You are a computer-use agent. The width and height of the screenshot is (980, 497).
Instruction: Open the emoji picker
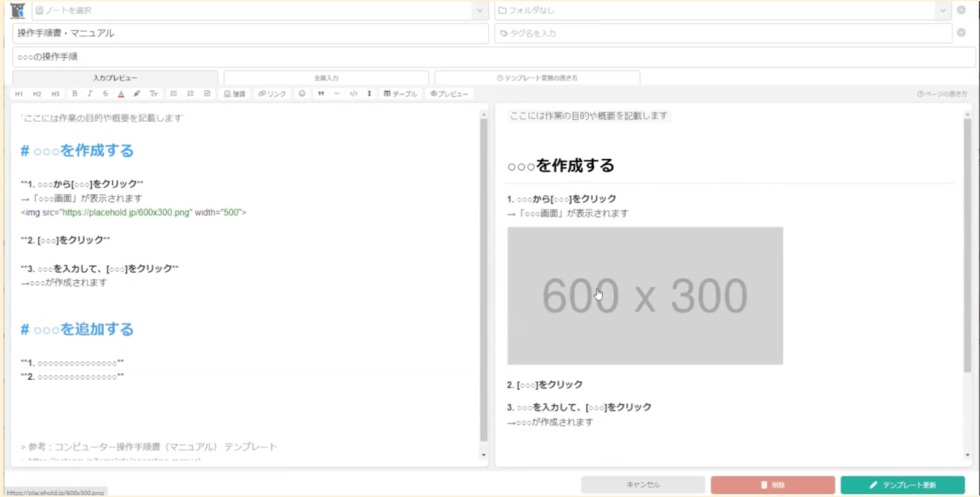pos(302,94)
